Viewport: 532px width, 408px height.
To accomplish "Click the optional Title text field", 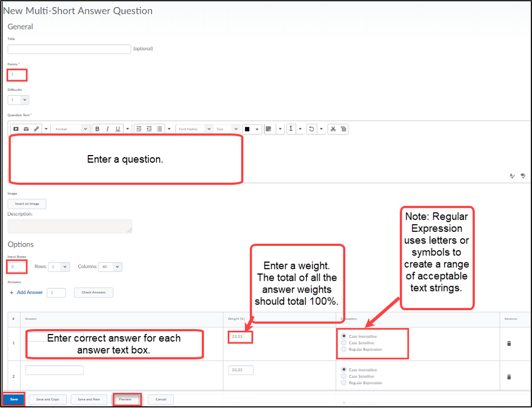I will [x=69, y=49].
